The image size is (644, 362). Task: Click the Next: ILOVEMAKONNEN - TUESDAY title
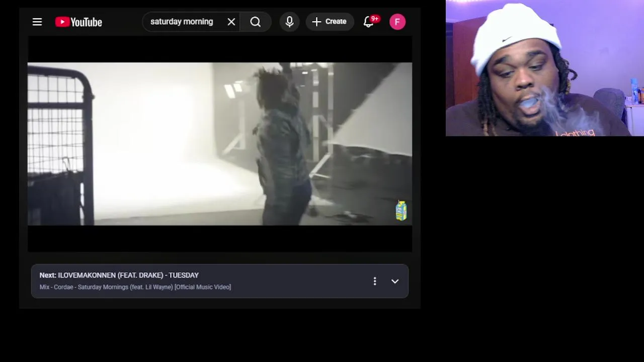[119, 275]
